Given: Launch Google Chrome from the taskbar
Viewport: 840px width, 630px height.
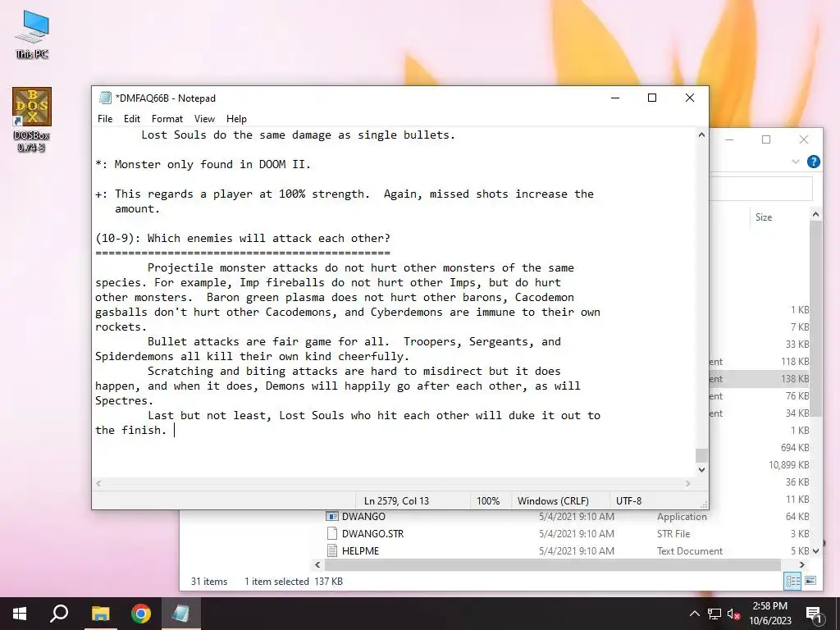Looking at the screenshot, I should click(x=141, y=614).
